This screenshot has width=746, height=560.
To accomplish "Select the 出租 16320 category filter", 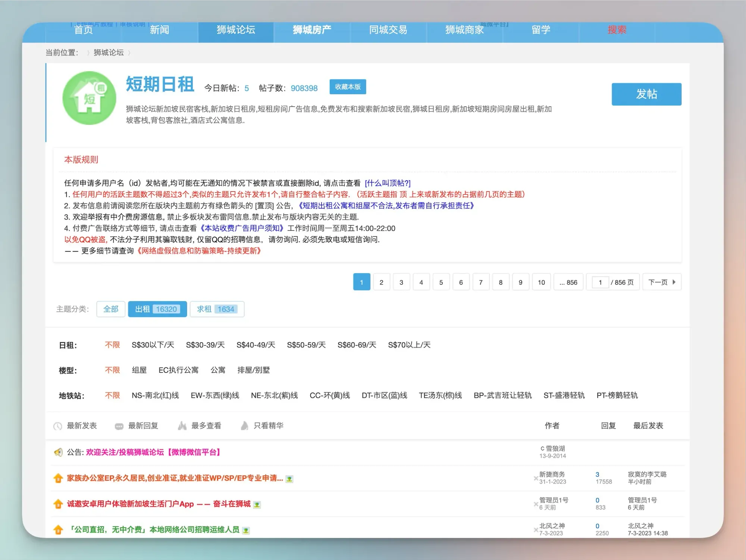I will 157,309.
